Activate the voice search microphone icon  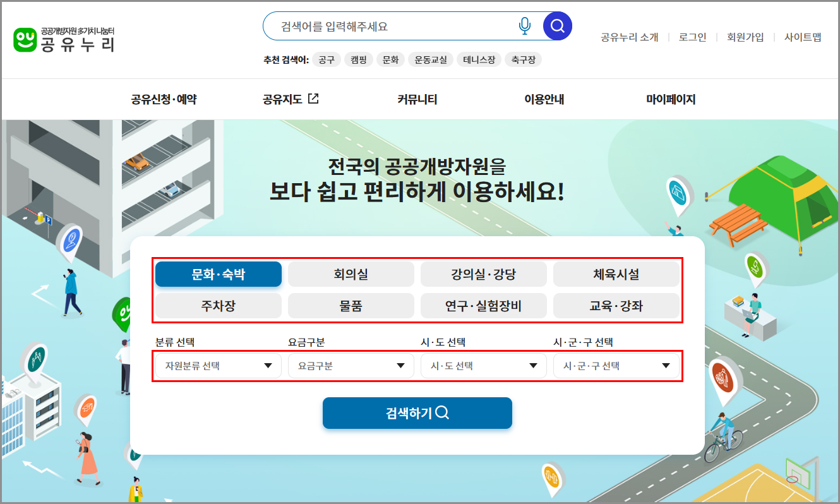tap(524, 25)
